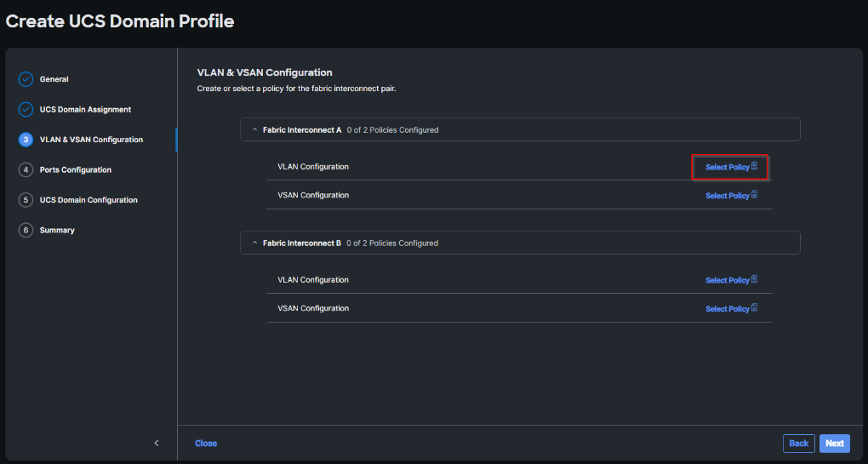Screen dimensions: 868x464
Task: Open the Summary step label
Action: 57,230
